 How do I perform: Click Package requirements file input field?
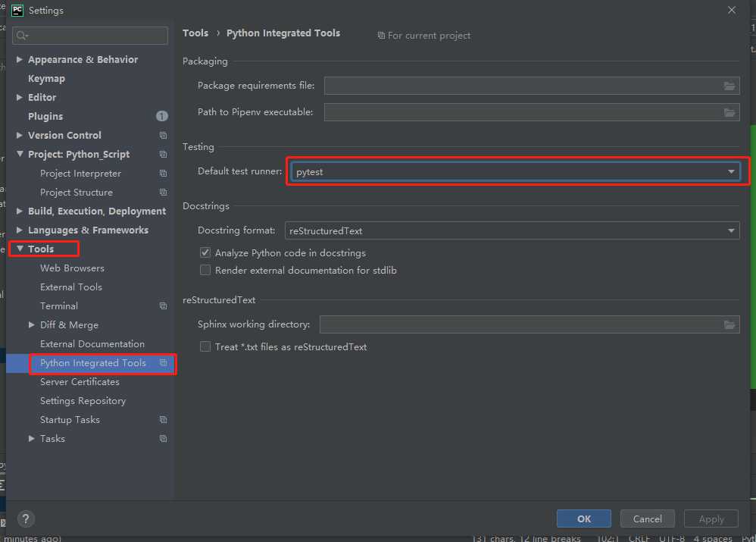click(x=532, y=86)
